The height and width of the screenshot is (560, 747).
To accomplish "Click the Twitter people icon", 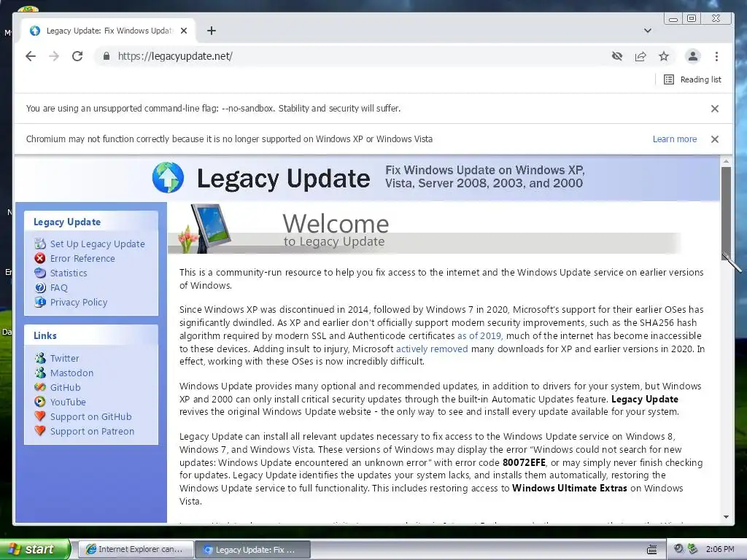I will pyautogui.click(x=40, y=357).
